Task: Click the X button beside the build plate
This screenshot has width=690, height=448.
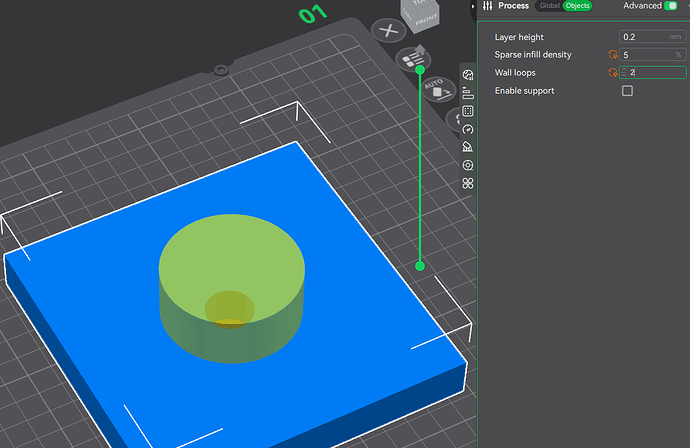Action: (x=386, y=31)
